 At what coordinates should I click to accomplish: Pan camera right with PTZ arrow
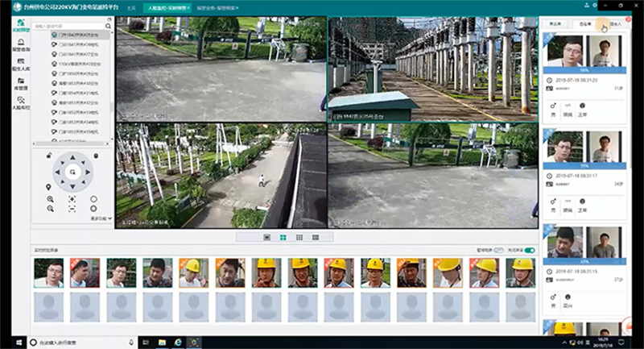pos(88,172)
